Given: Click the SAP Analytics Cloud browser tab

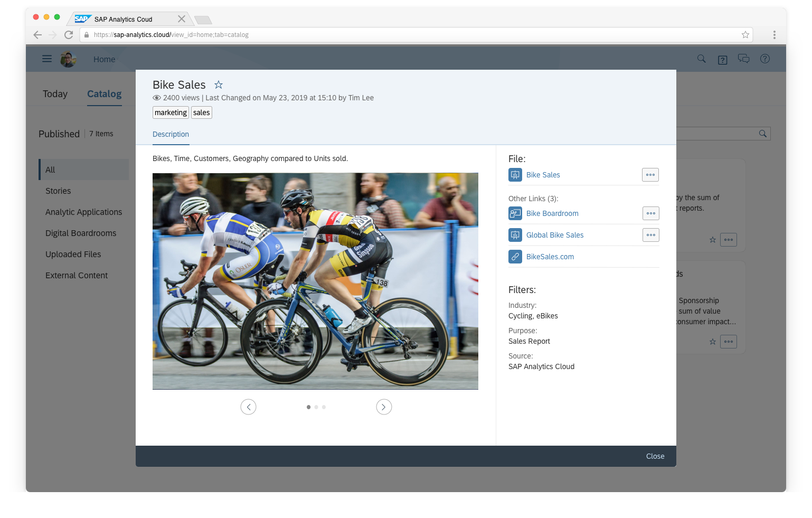Looking at the screenshot, I should [129, 19].
